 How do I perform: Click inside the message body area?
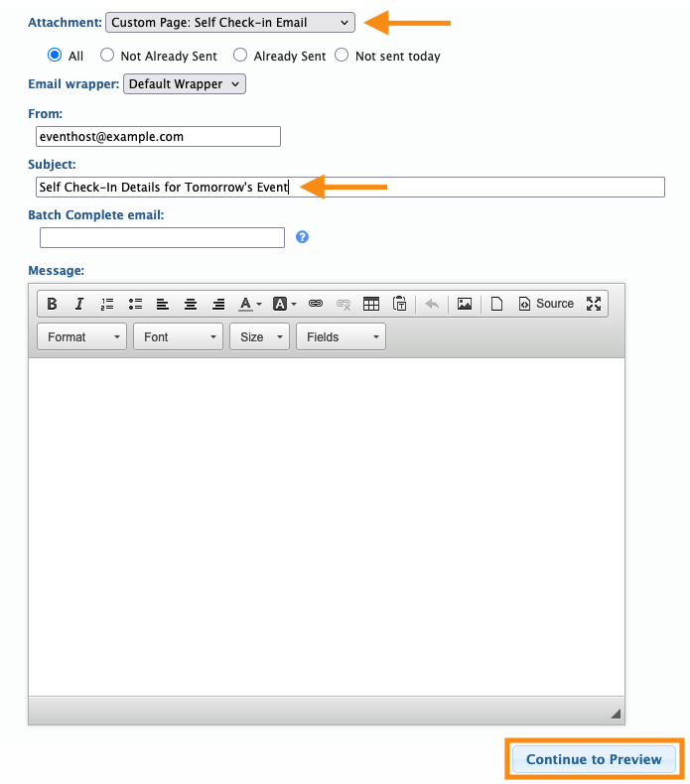327,527
